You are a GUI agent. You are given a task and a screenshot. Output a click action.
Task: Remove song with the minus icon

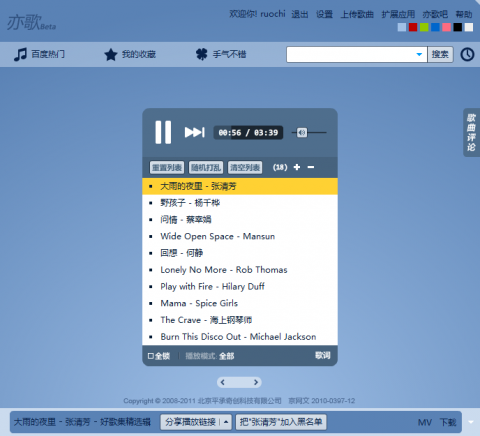[311, 167]
